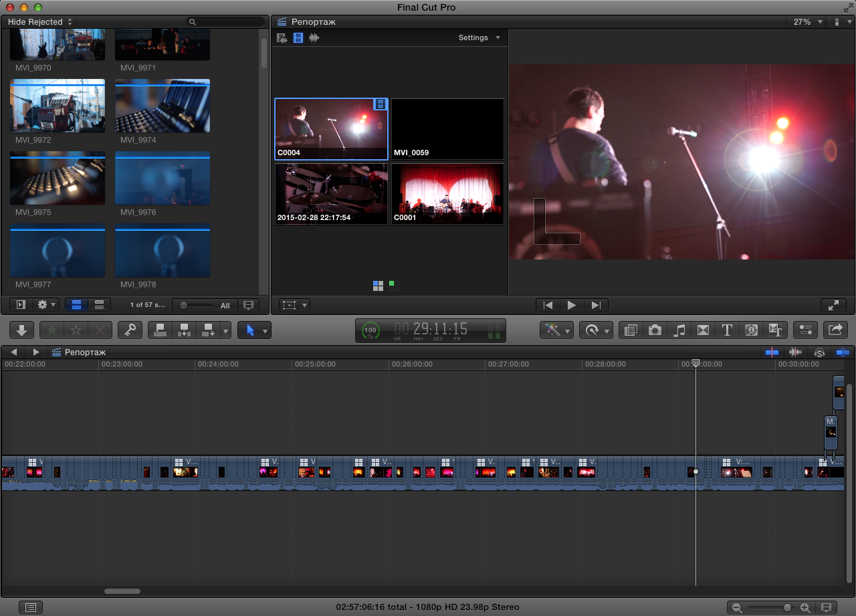This screenshot has height=616, width=856.
Task: Go to next edit in viewer
Action: click(596, 305)
